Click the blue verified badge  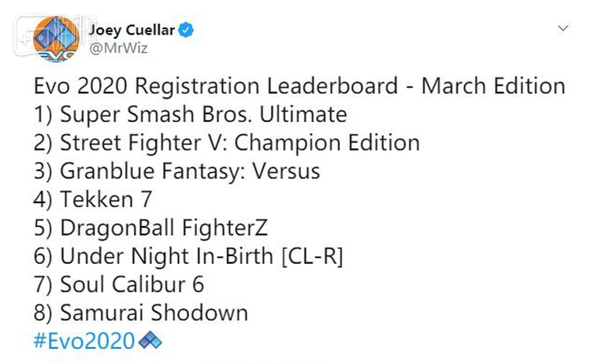186,30
